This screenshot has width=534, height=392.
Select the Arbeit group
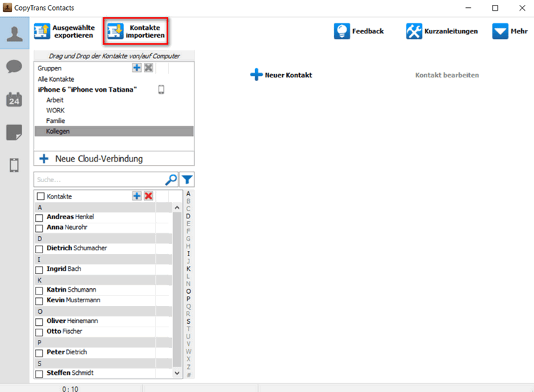[x=55, y=100]
